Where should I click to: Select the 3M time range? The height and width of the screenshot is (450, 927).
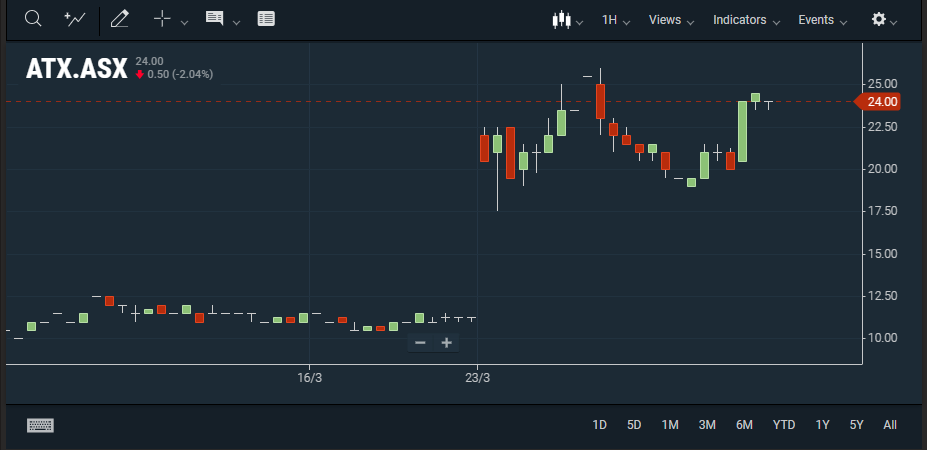[x=707, y=425]
